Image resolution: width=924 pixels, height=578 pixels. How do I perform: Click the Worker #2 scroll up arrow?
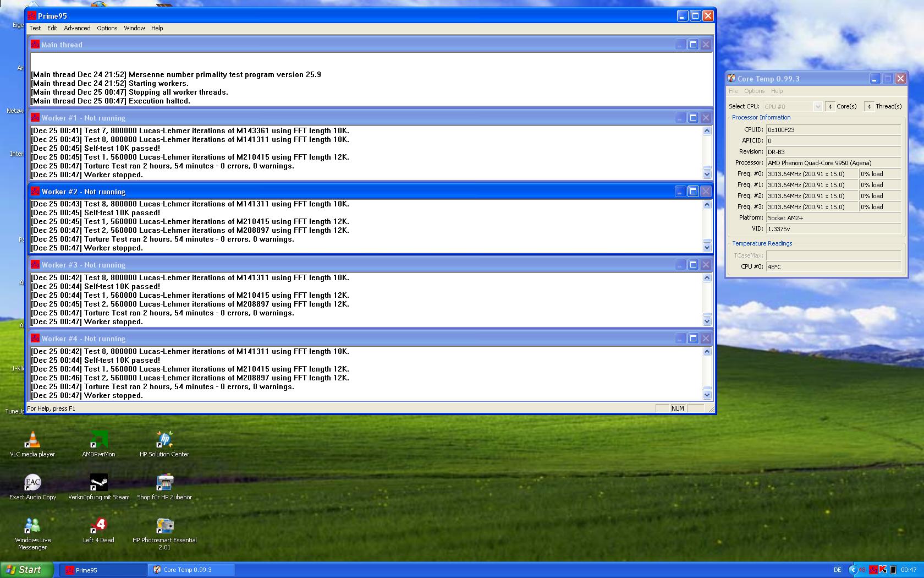(x=707, y=205)
